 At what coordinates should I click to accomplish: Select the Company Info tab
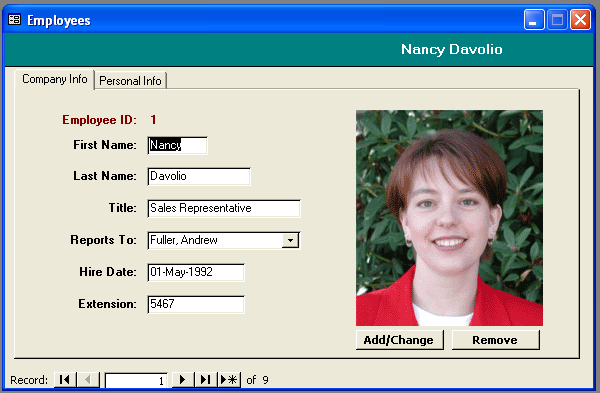[x=55, y=79]
